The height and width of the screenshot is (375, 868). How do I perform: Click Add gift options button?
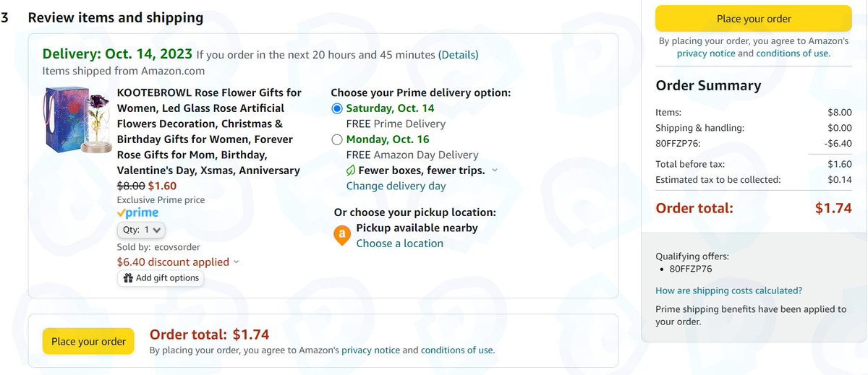pyautogui.click(x=161, y=278)
